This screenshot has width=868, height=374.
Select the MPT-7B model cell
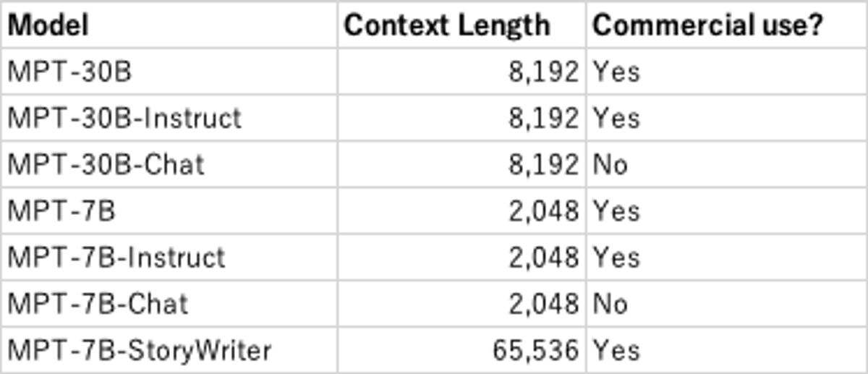coord(169,211)
